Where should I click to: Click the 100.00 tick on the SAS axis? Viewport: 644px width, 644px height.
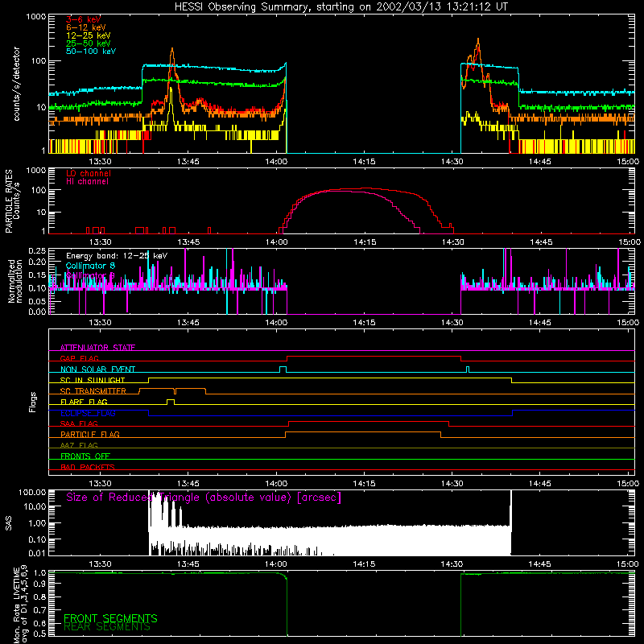[32, 492]
